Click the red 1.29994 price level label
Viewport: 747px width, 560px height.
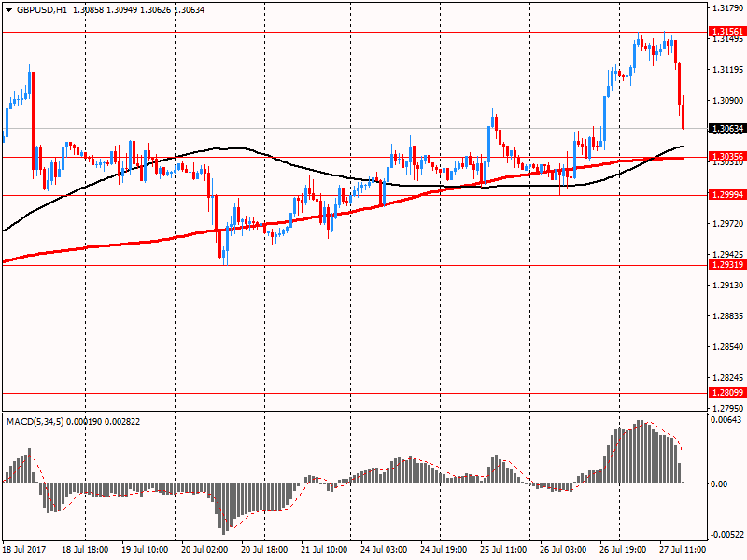pyautogui.click(x=727, y=195)
